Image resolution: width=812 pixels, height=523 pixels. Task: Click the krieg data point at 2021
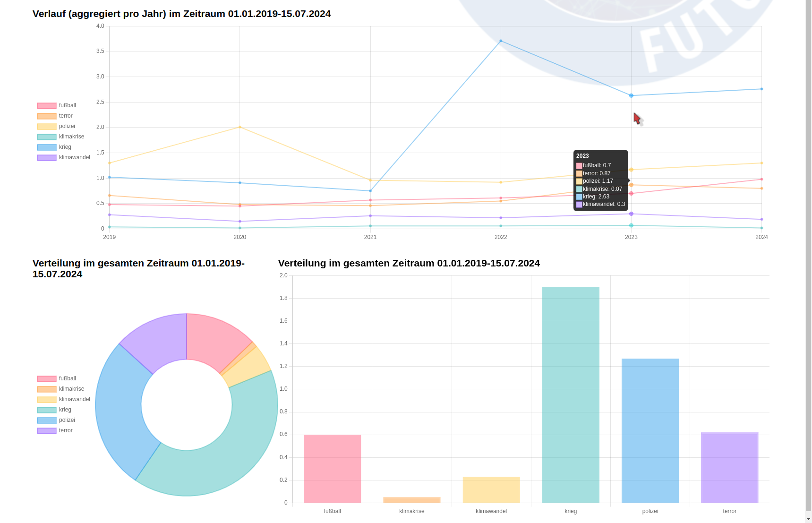tap(370, 191)
